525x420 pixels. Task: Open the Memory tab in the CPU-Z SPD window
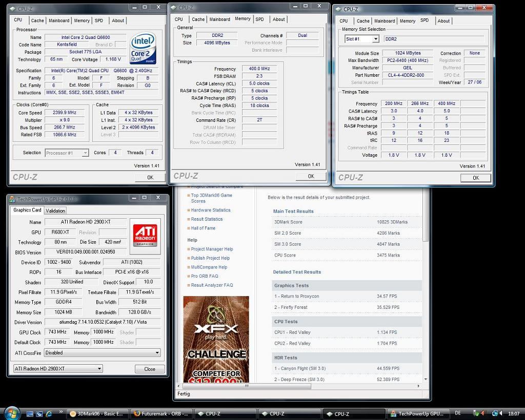(407, 20)
